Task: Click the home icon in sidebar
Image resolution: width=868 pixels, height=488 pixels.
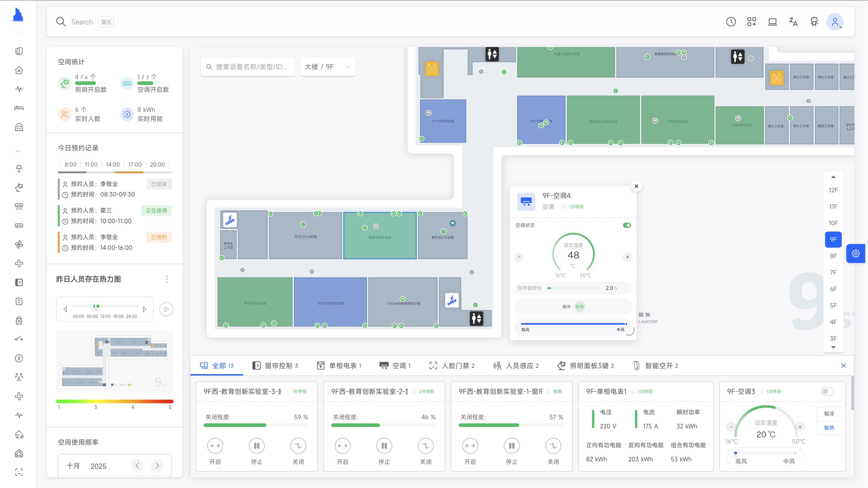Action: [19, 70]
